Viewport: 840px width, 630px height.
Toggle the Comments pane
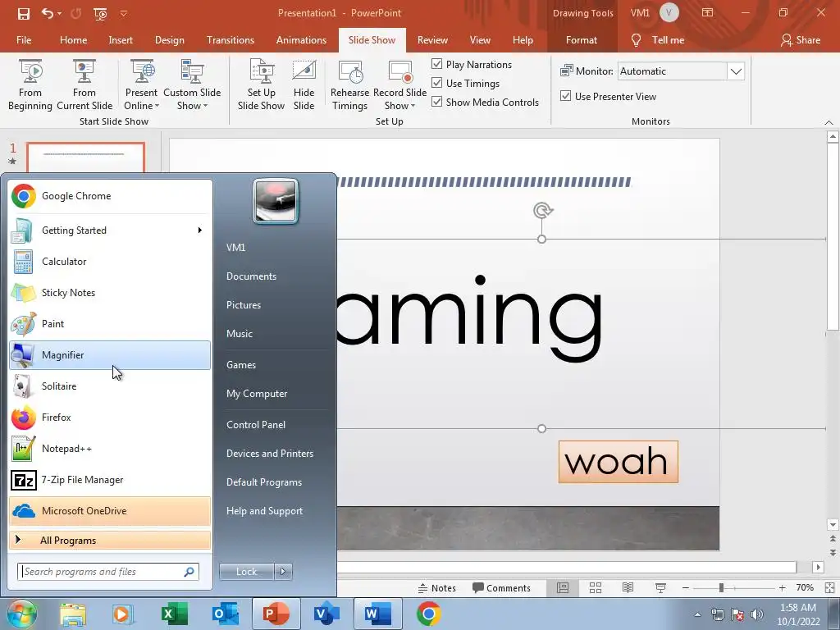501,588
